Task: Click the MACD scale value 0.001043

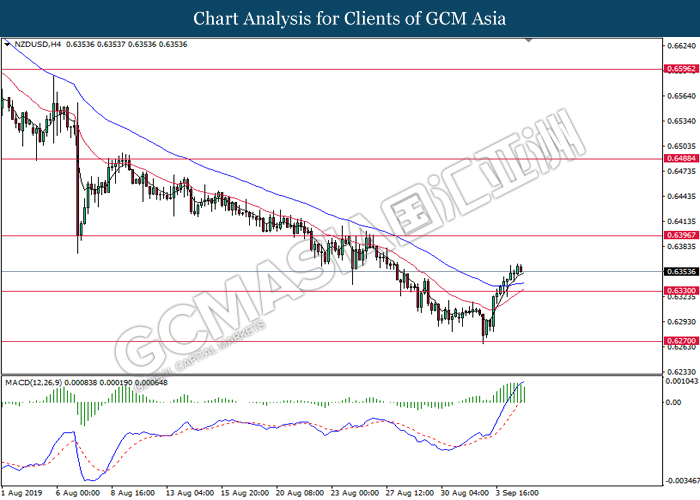Action: click(682, 381)
